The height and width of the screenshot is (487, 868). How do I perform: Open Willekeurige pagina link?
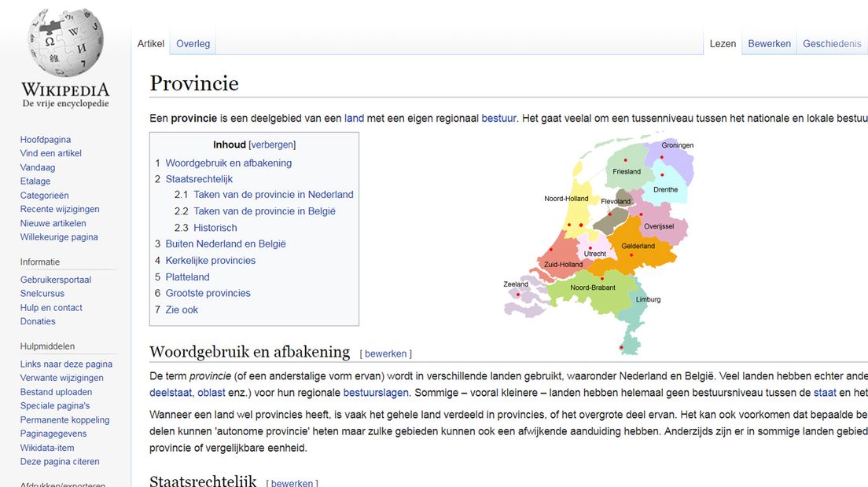click(59, 237)
